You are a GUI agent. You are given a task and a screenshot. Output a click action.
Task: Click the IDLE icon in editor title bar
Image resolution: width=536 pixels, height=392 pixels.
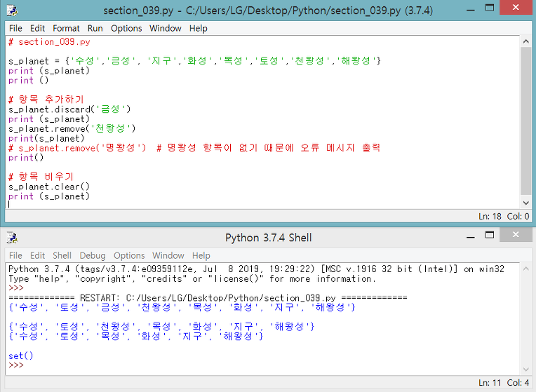point(13,11)
